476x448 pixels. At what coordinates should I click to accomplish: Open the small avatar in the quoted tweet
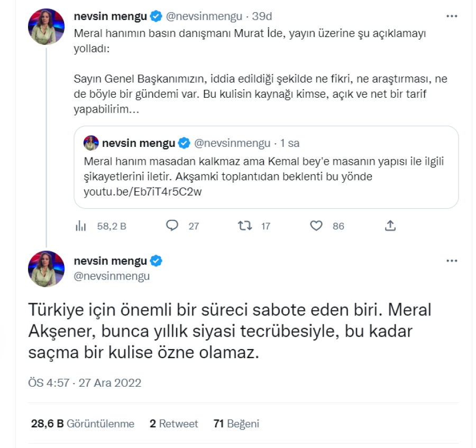(x=92, y=143)
